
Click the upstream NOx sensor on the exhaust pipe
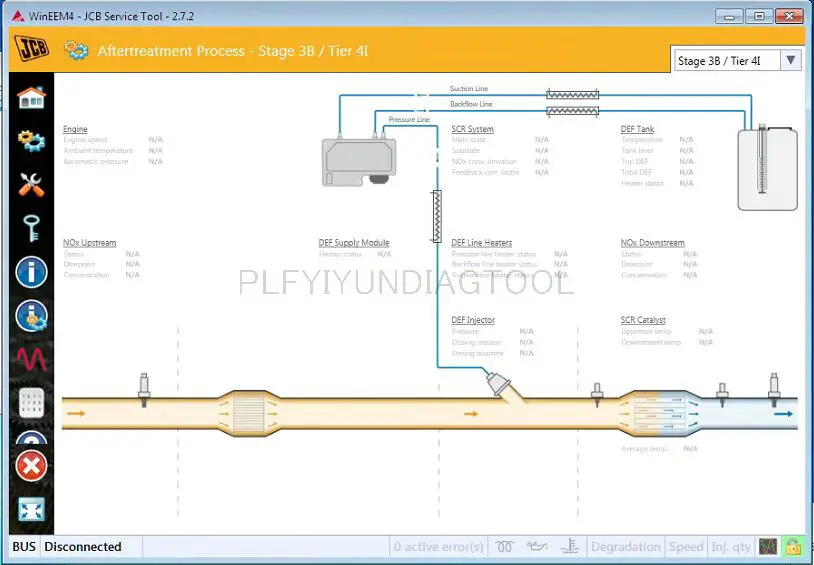point(144,389)
